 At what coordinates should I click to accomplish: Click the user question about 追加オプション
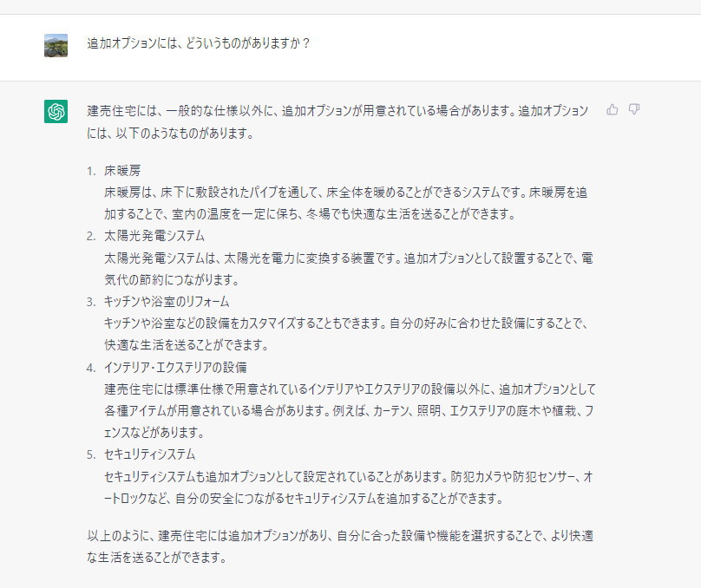(199, 42)
